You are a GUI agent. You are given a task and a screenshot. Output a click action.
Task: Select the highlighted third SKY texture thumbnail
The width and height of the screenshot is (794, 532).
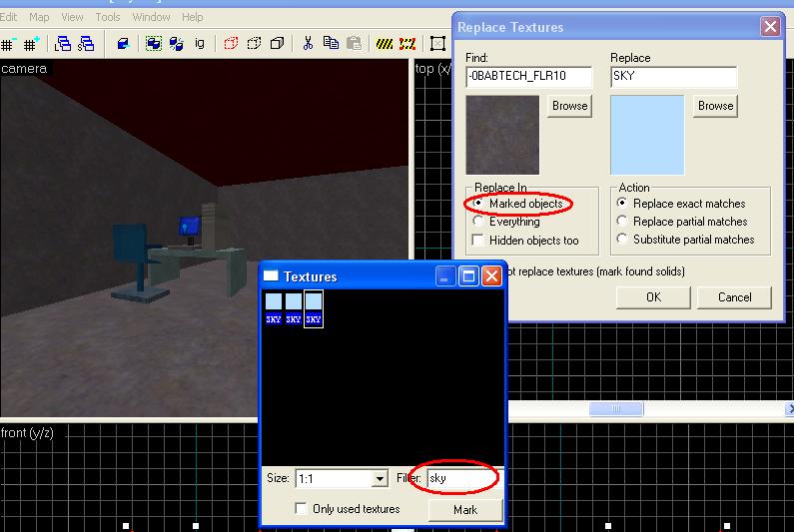[x=314, y=308]
